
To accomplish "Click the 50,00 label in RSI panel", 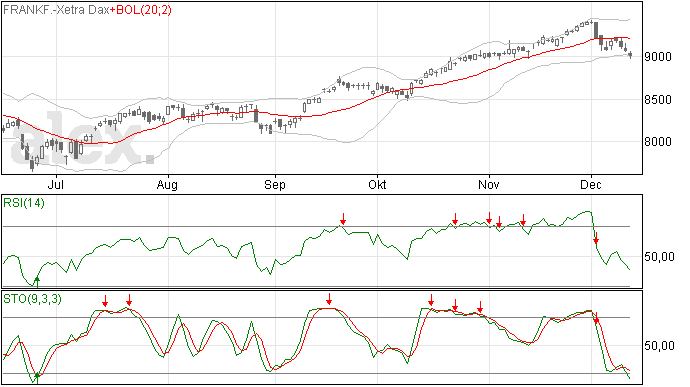I will point(659,257).
